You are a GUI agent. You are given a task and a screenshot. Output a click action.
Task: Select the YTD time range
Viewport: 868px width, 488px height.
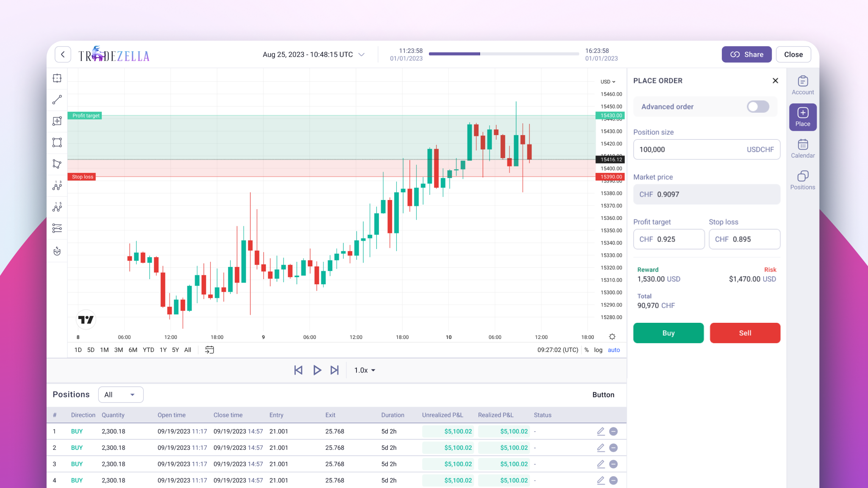point(148,350)
